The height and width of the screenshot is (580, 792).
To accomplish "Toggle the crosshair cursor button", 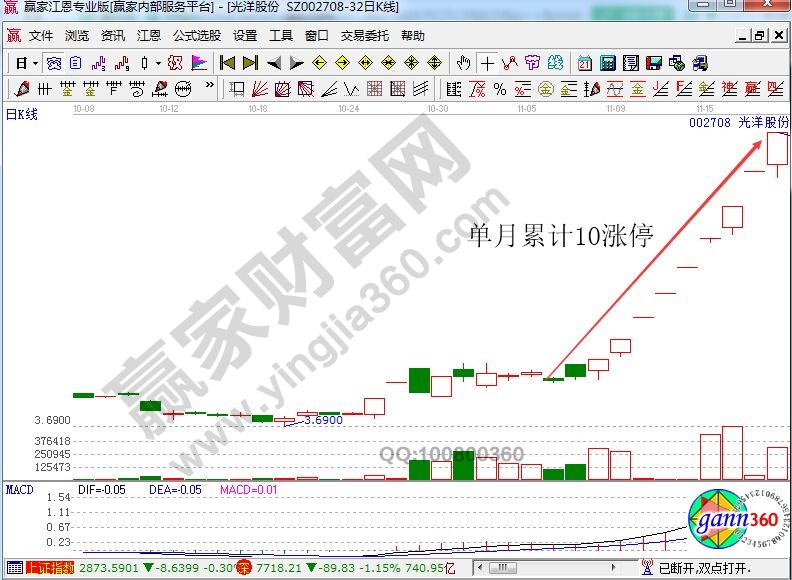I will (x=486, y=62).
